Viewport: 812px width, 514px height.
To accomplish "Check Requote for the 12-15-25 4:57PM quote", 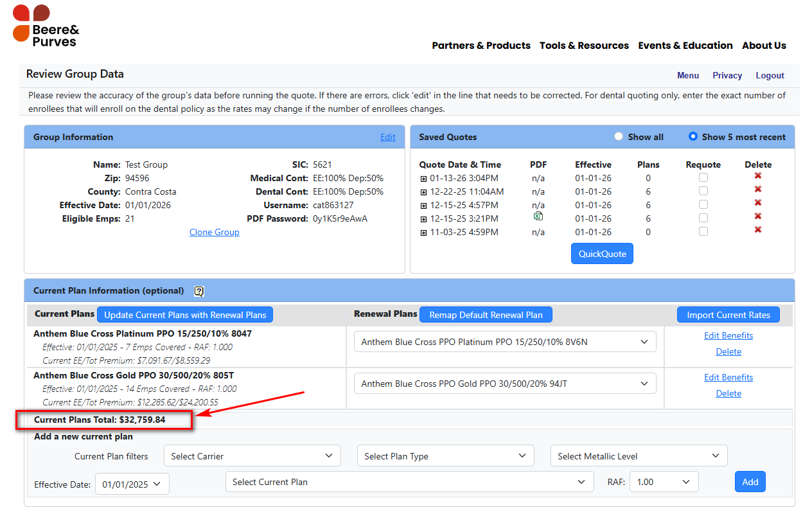I will (703, 204).
